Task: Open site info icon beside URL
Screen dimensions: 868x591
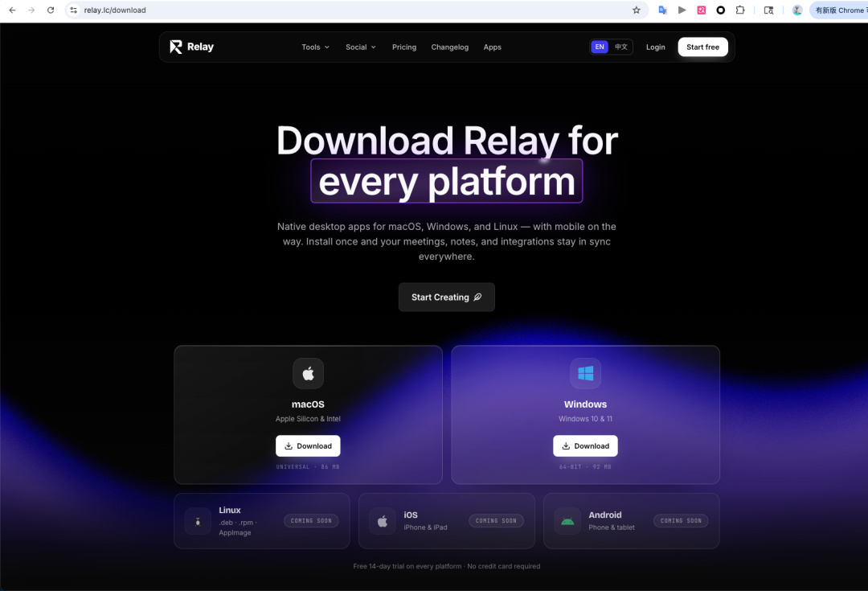Action: (74, 10)
